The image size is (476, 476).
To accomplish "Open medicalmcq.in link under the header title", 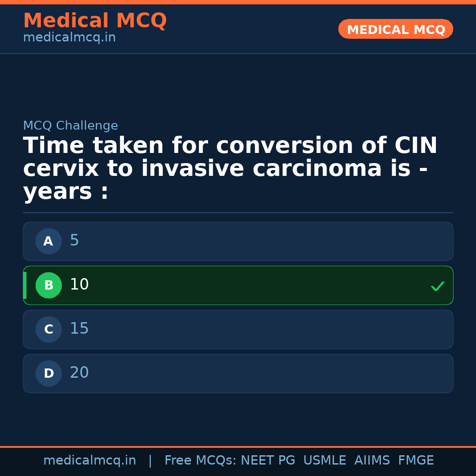I will point(69,38).
